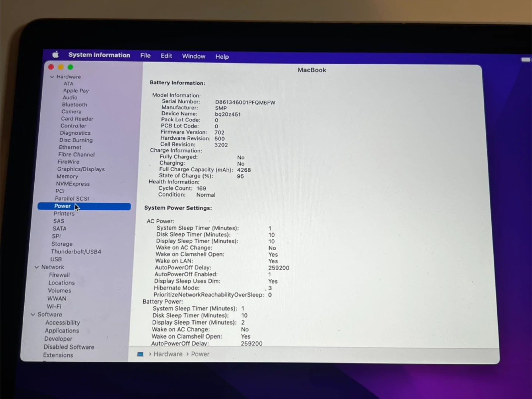Image resolution: width=532 pixels, height=399 pixels.
Task: Open the Window menu
Action: (194, 56)
